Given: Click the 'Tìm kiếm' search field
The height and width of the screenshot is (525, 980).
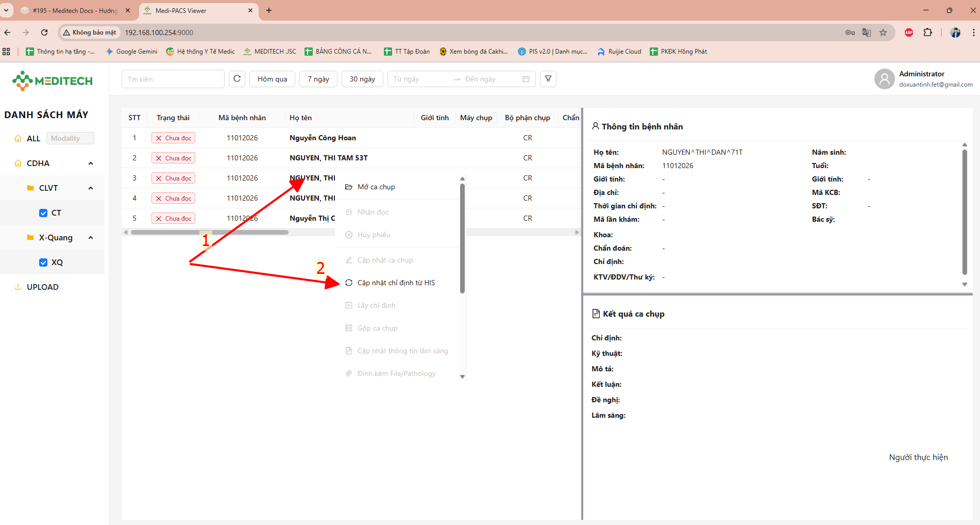Looking at the screenshot, I should pos(173,79).
